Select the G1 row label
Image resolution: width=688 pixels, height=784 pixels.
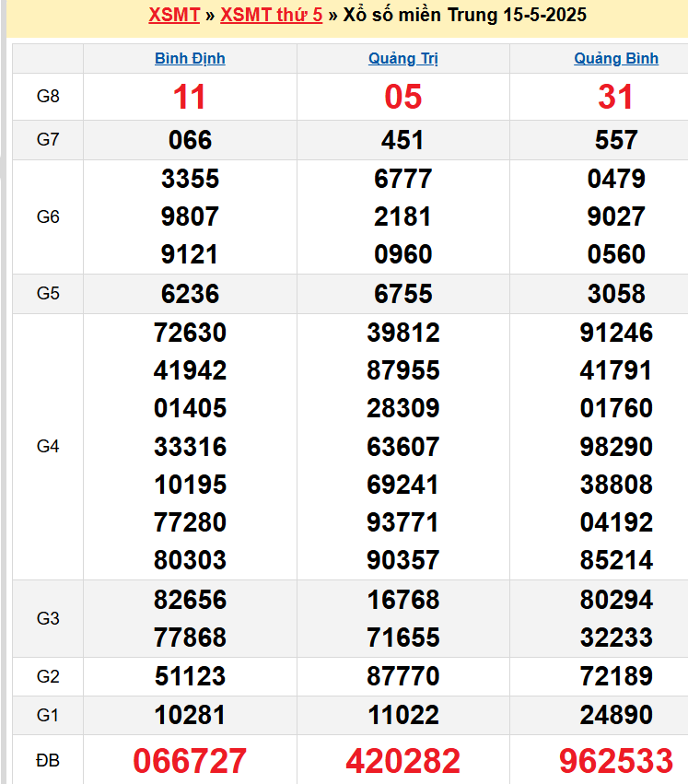coord(48,716)
